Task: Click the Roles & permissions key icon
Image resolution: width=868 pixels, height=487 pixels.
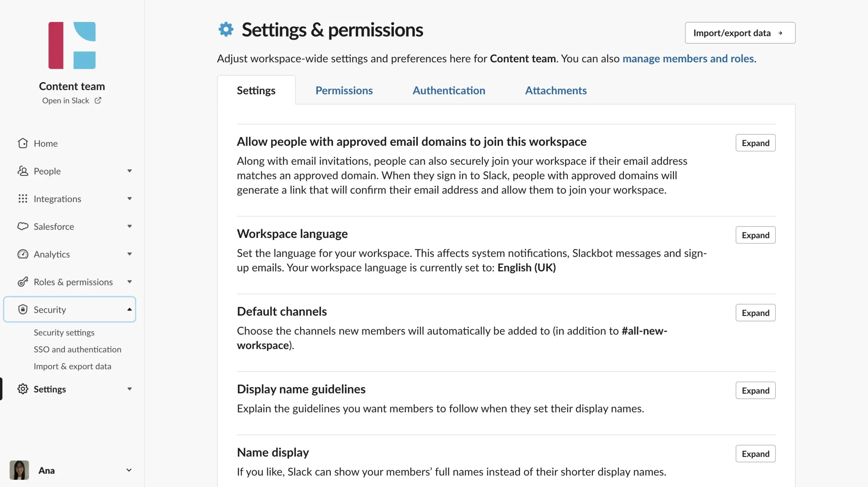Action: pos(23,282)
